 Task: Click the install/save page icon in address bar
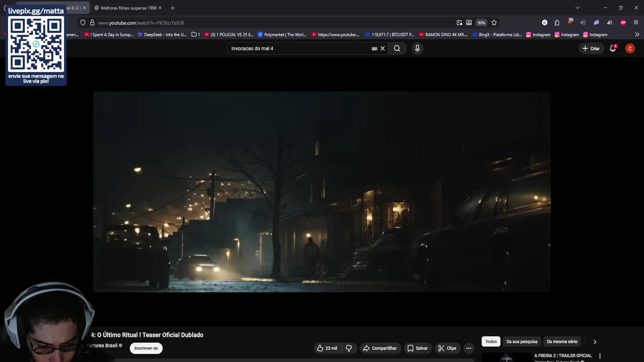pos(469,23)
